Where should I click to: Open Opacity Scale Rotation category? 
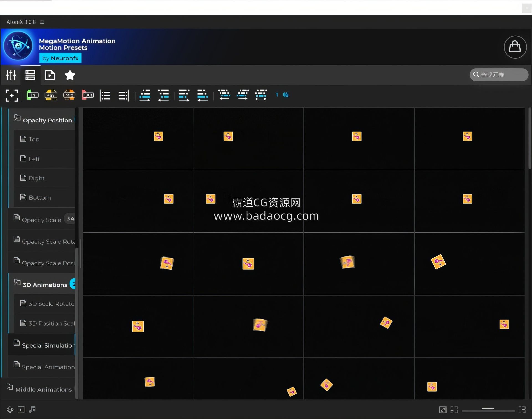coord(42,241)
